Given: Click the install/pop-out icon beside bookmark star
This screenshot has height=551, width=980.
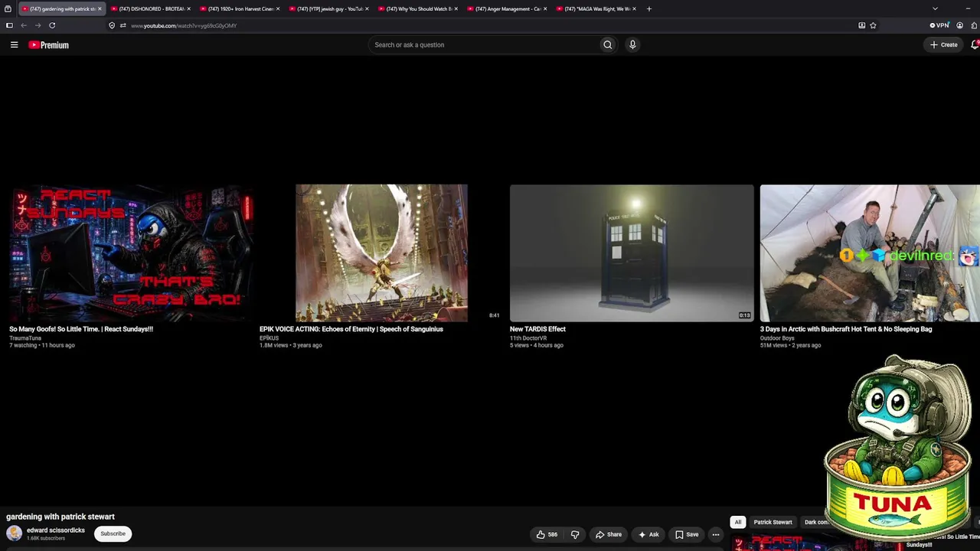Looking at the screenshot, I should point(861,25).
